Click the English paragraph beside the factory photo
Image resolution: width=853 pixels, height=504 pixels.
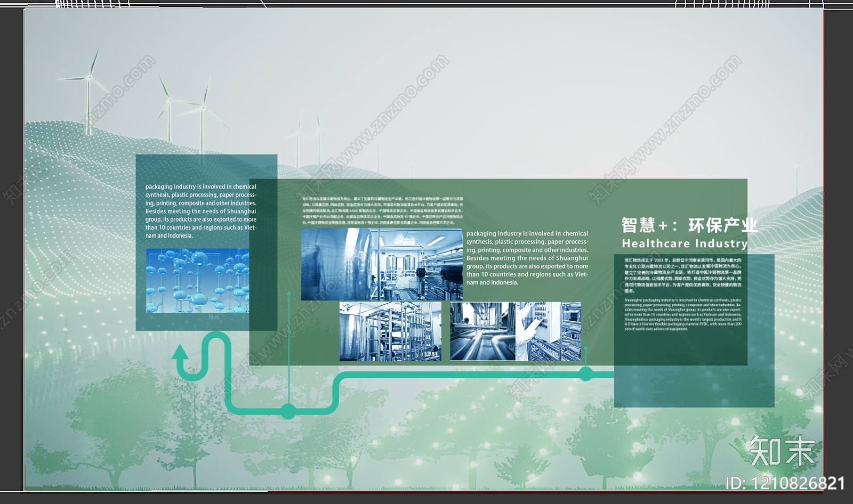point(527,258)
